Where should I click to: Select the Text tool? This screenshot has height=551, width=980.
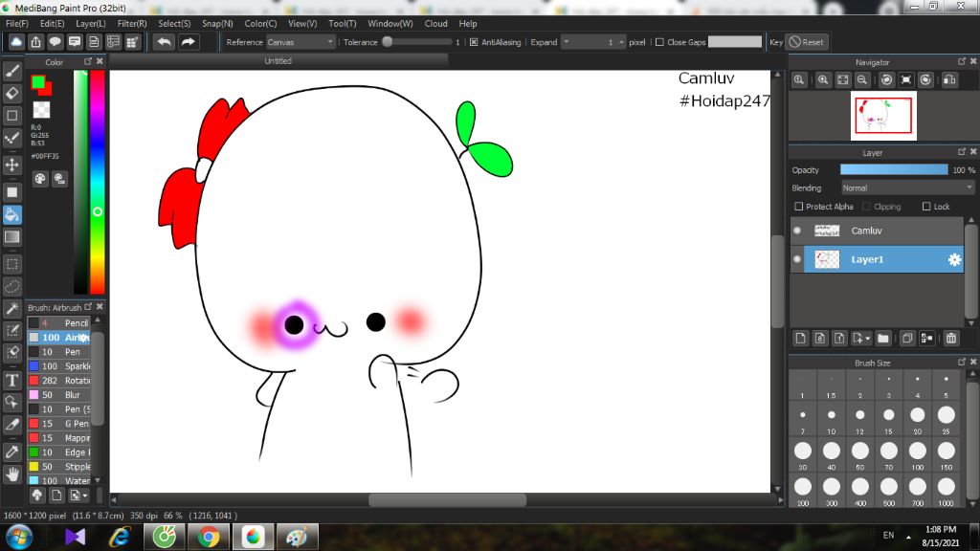tap(12, 380)
